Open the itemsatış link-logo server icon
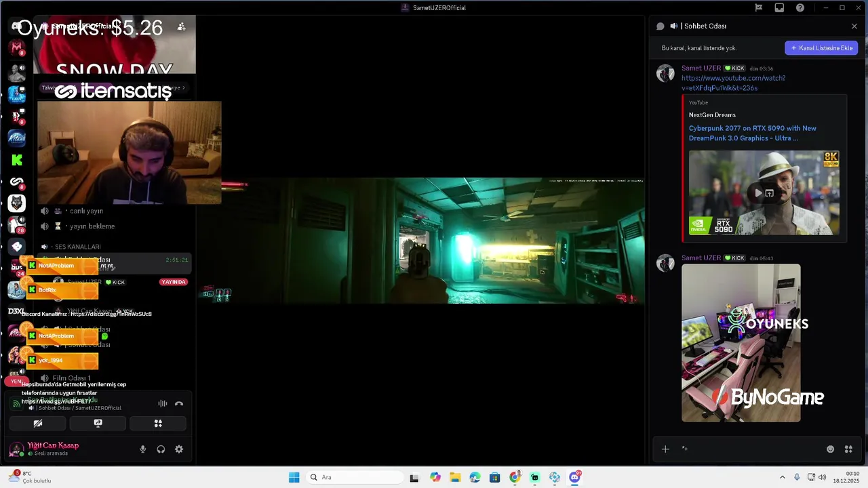 click(x=17, y=182)
